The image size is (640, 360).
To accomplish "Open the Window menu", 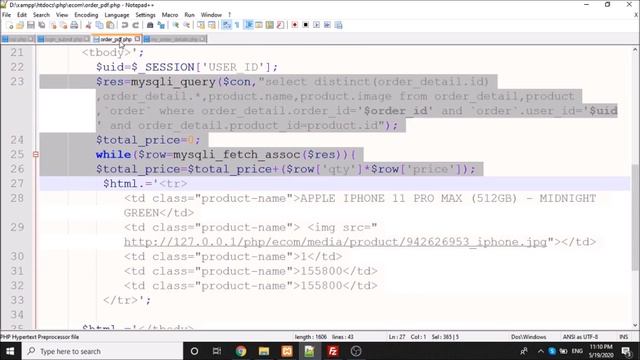I will coord(211,15).
